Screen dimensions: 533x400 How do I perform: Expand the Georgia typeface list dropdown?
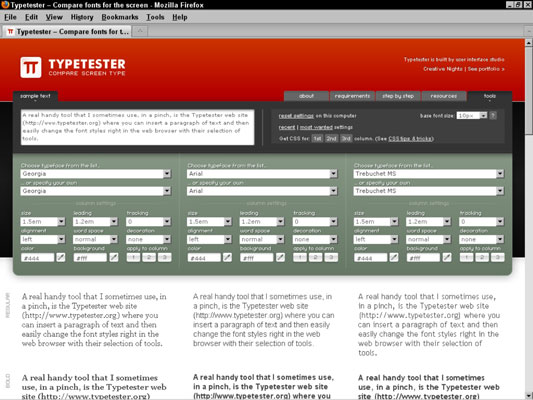click(167, 174)
